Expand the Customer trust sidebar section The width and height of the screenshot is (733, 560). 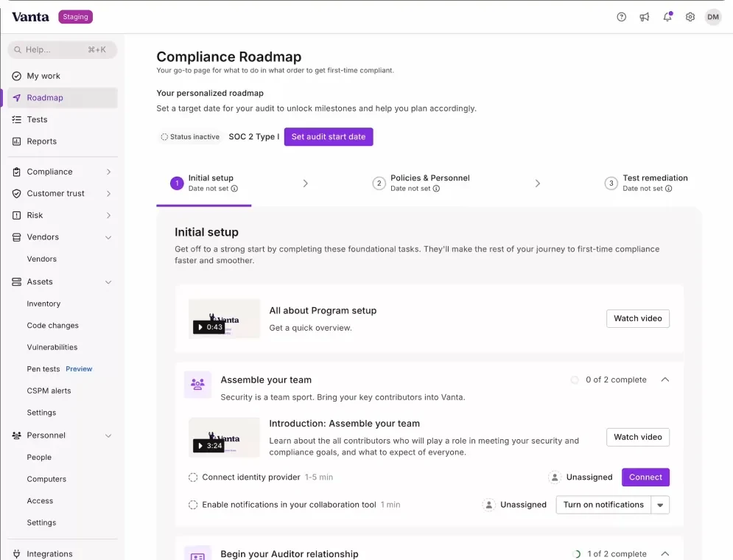click(x=108, y=194)
